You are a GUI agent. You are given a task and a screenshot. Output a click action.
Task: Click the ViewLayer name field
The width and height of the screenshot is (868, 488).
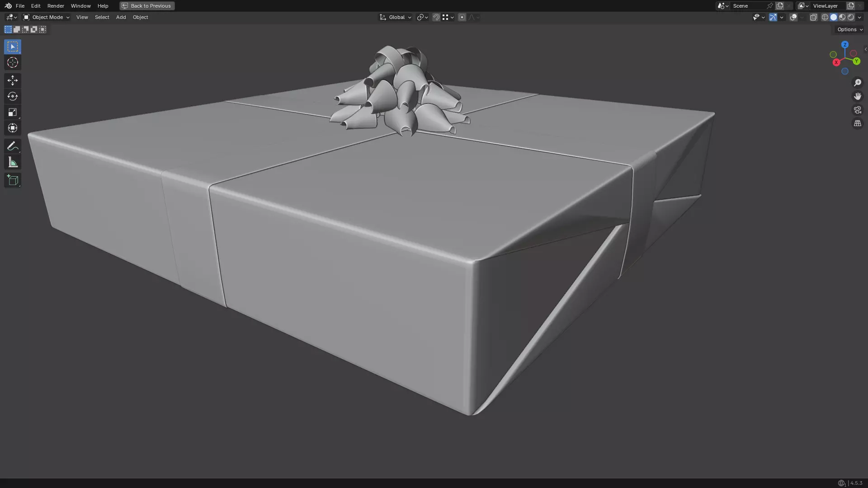pos(828,6)
